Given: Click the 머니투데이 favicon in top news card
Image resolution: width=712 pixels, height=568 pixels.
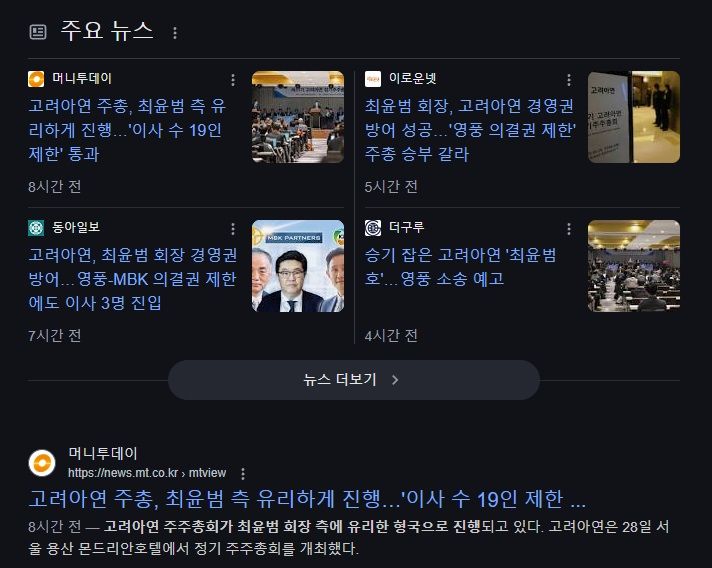Looking at the screenshot, I should (x=36, y=79).
